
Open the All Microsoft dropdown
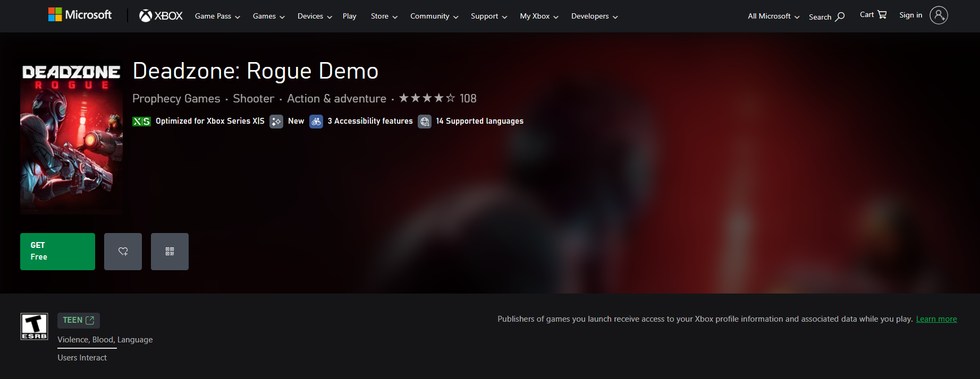(773, 16)
